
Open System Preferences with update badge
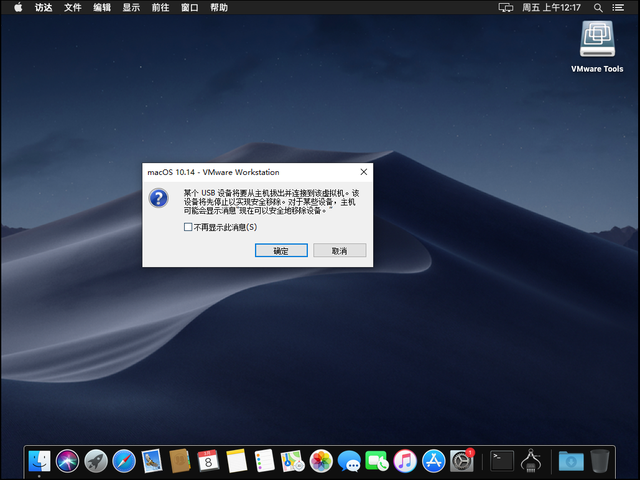pos(462,461)
